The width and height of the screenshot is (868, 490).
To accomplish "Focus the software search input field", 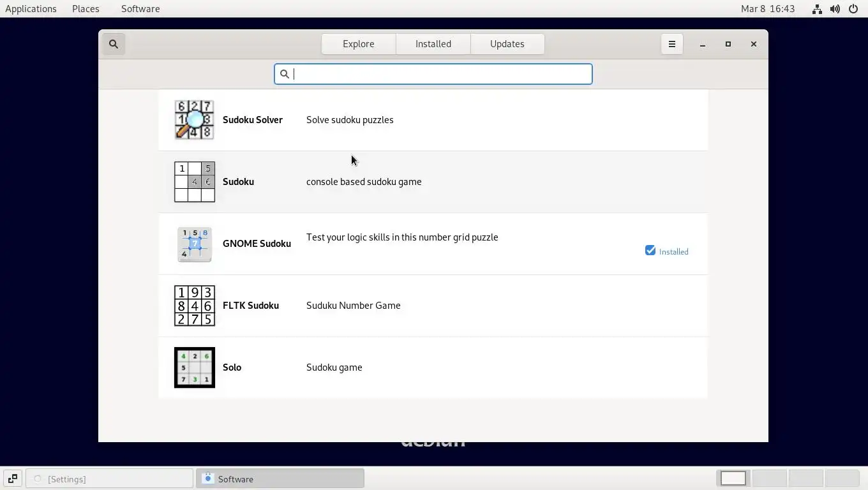I will tap(433, 74).
